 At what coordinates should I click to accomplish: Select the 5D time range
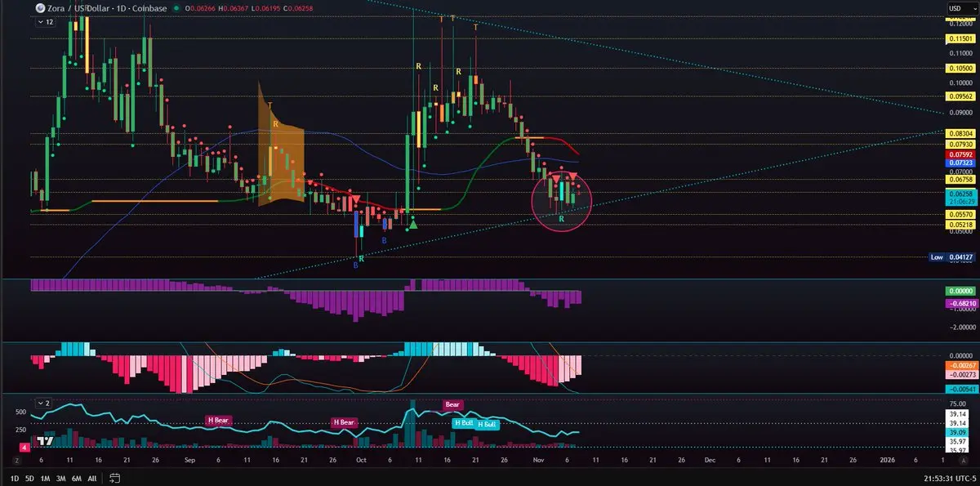tap(29, 478)
